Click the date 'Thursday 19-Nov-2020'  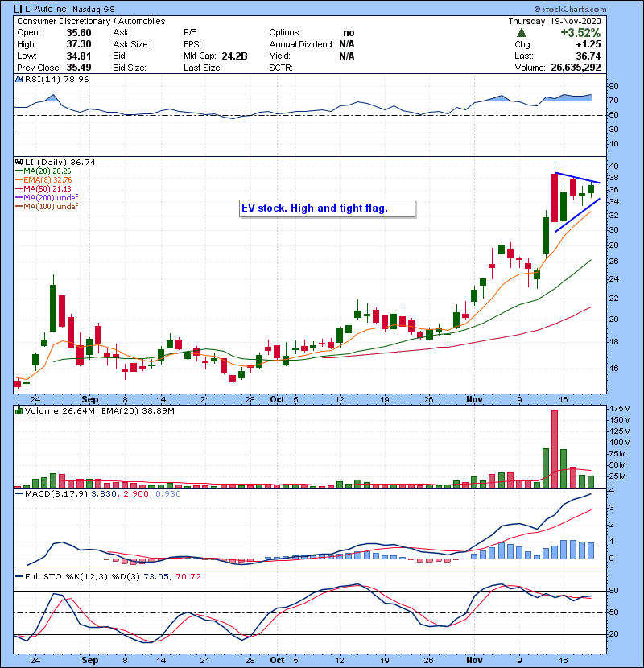555,21
